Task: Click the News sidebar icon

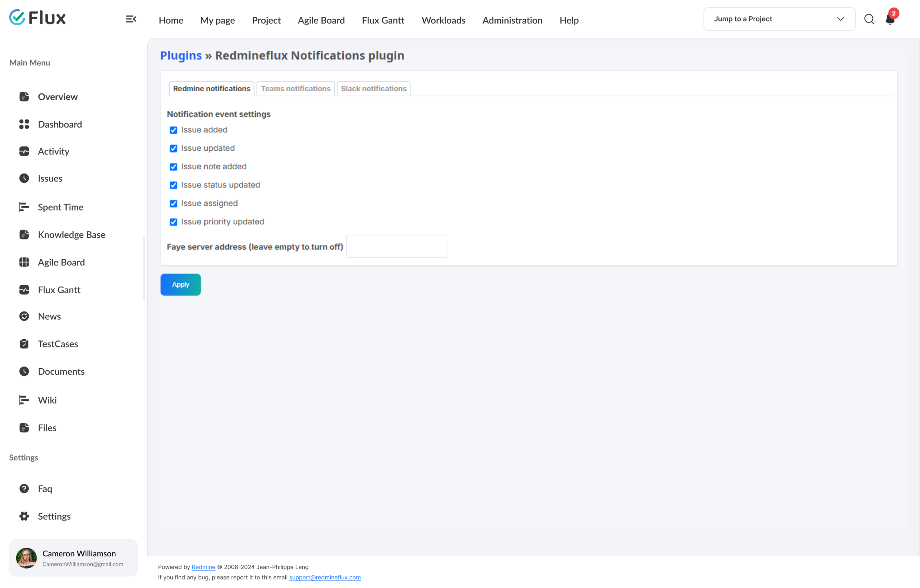Action: click(x=24, y=316)
